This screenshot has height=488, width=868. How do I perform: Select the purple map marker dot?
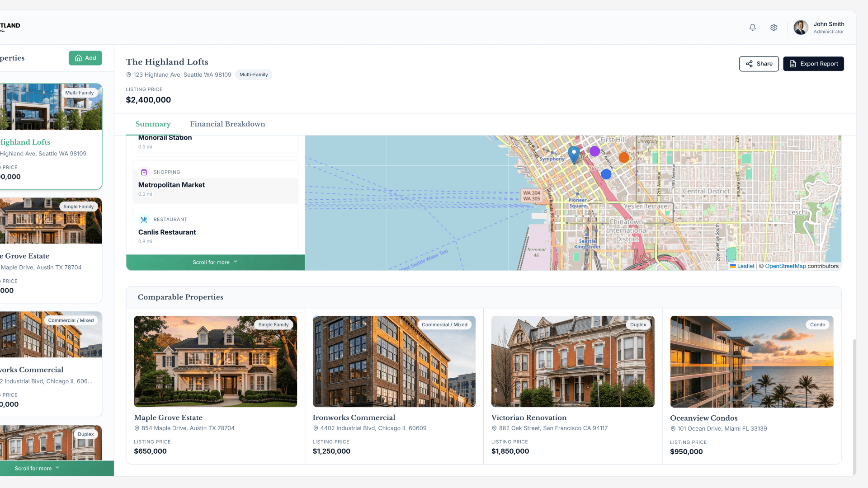(594, 151)
